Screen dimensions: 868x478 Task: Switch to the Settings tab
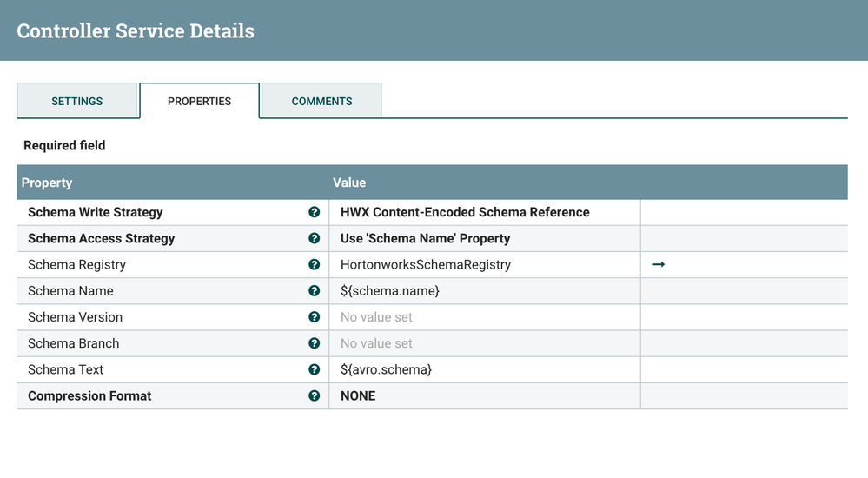pos(77,101)
